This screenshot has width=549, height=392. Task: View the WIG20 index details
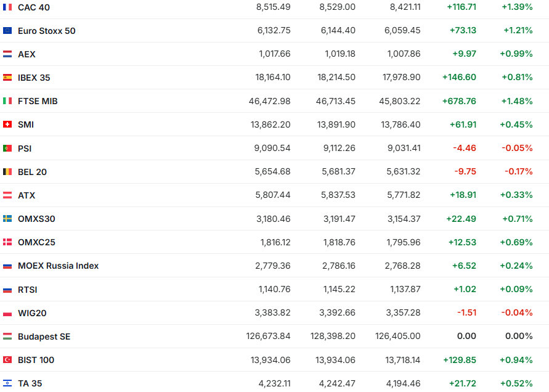point(32,313)
